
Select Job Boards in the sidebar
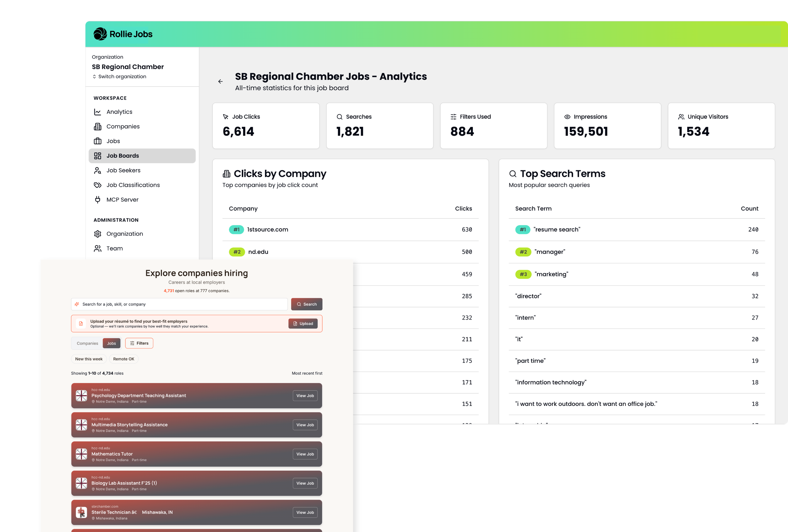tap(142, 156)
